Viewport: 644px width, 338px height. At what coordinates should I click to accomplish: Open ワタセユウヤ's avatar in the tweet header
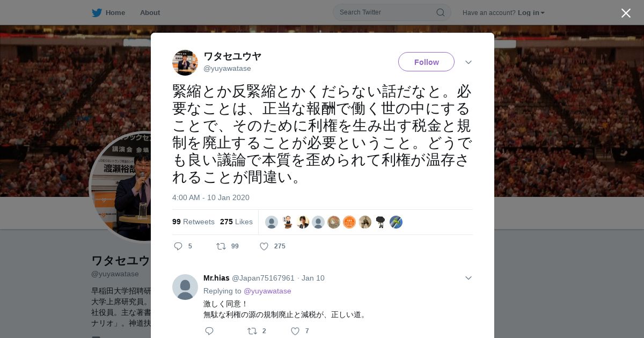(185, 63)
